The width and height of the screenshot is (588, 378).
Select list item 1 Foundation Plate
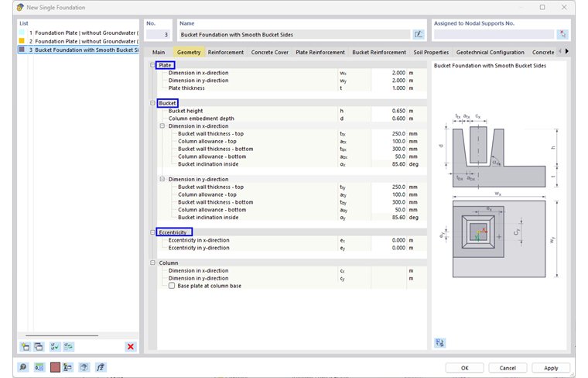pyautogui.click(x=78, y=33)
